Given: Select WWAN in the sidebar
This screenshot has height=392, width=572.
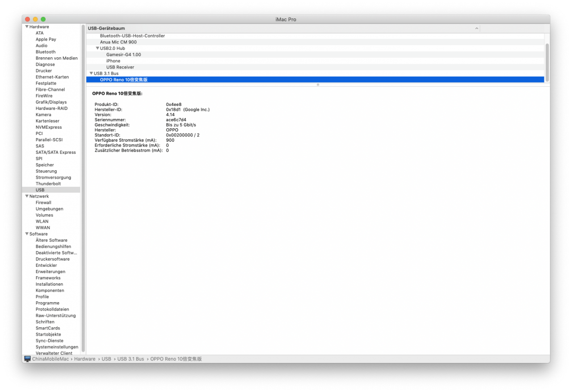Looking at the screenshot, I should (43, 228).
